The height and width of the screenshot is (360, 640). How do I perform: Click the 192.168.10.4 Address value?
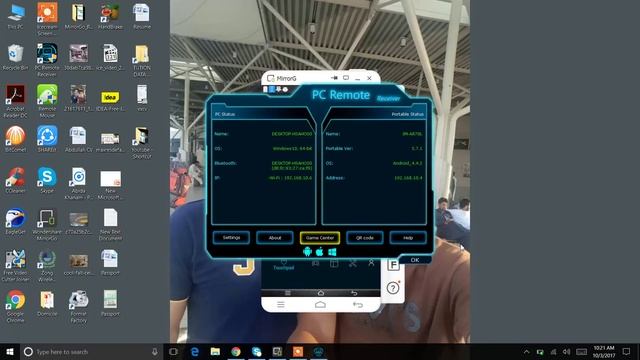408,178
